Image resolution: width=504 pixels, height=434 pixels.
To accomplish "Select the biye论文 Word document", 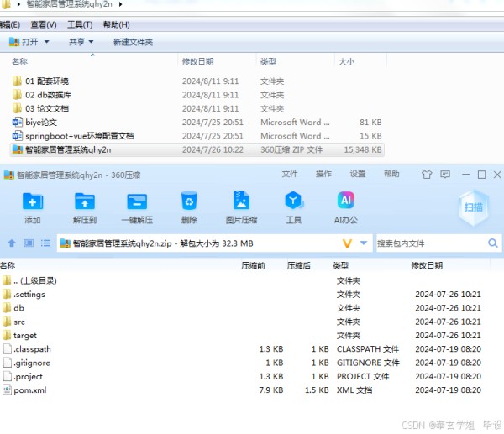I will coord(34,122).
